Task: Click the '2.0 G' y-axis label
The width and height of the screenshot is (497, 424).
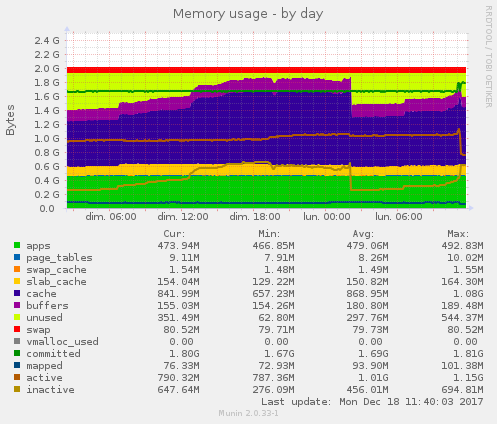Action: click(47, 69)
